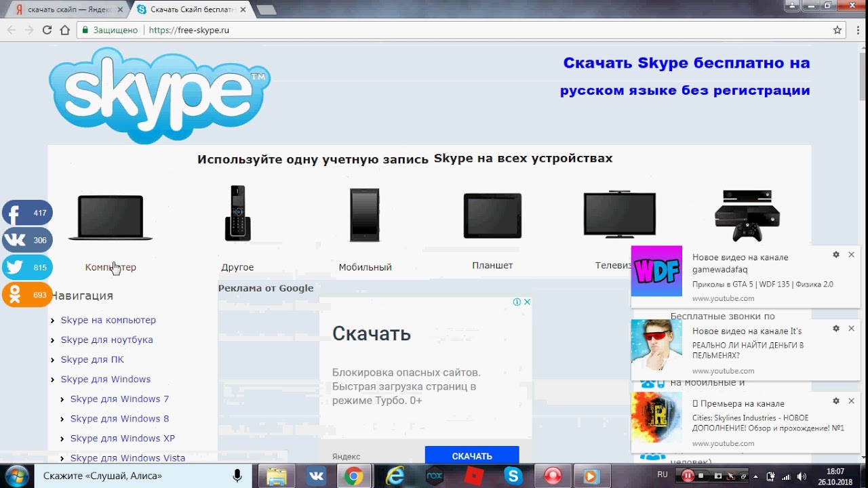The image size is (868, 488).
Task: Show hidden tray icons
Action: (757, 476)
